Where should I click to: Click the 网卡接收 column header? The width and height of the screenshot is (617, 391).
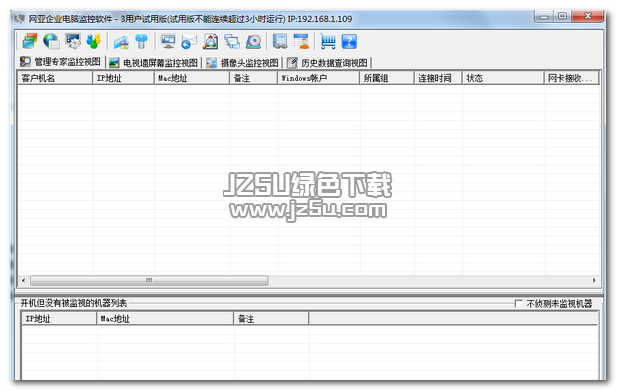pos(572,78)
